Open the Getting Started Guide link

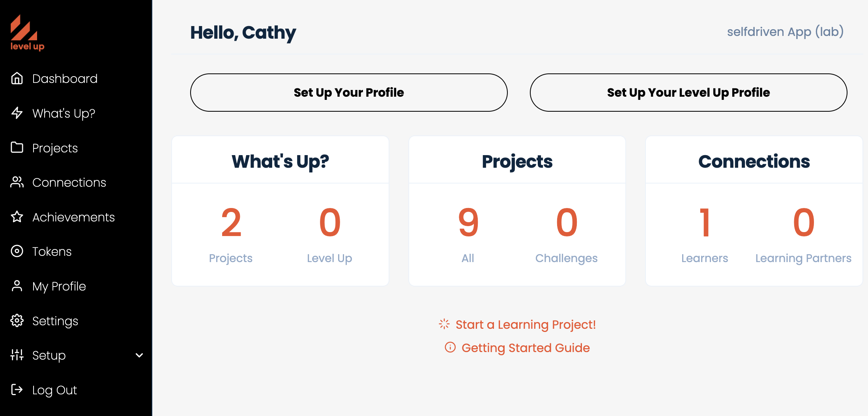(525, 348)
